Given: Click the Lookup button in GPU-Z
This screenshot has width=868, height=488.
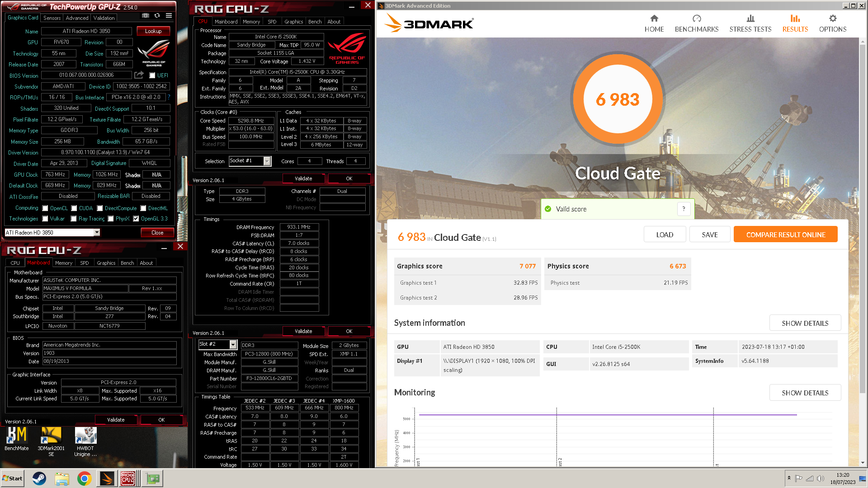Looking at the screenshot, I should pyautogui.click(x=153, y=31).
